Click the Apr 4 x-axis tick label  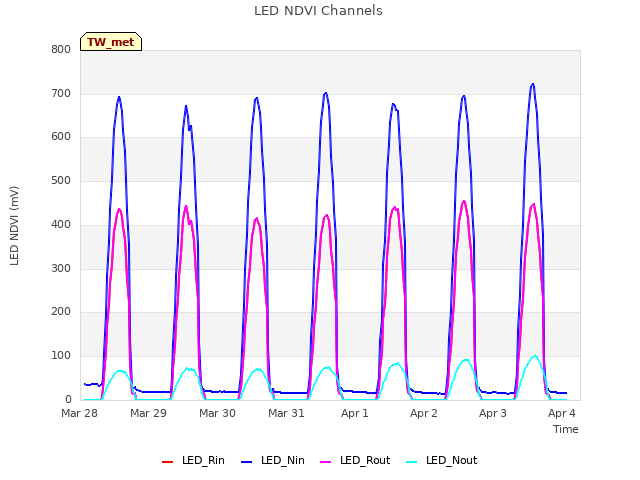(x=562, y=413)
